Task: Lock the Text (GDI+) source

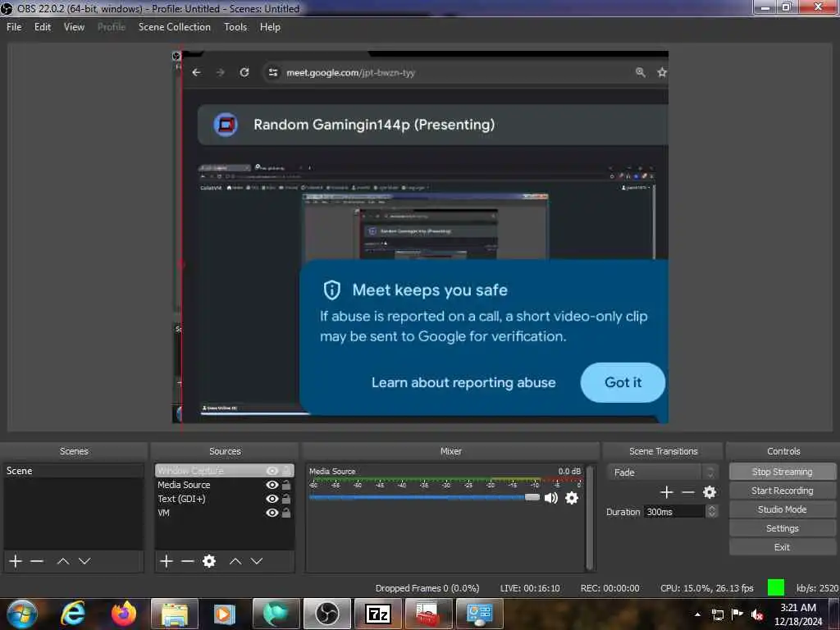Action: (286, 499)
